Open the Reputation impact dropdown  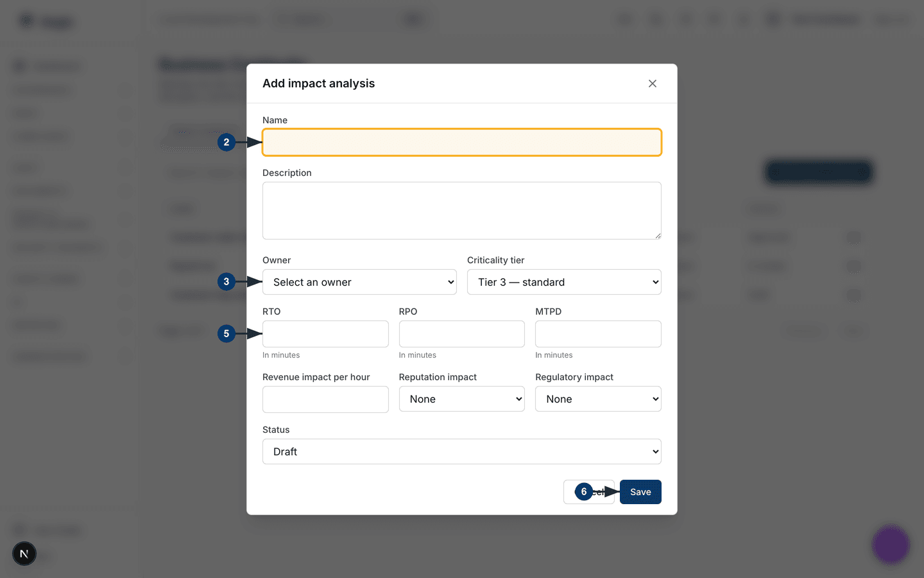[x=462, y=399]
